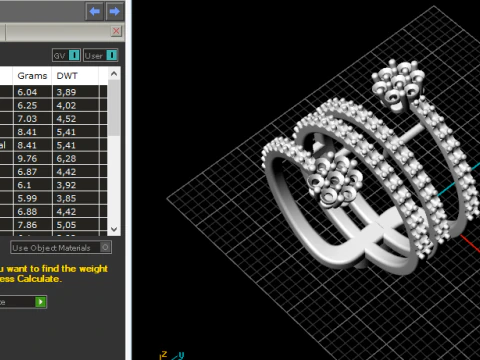This screenshot has width=480, height=360.
Task: Click the green play arrow button
Action: click(40, 302)
